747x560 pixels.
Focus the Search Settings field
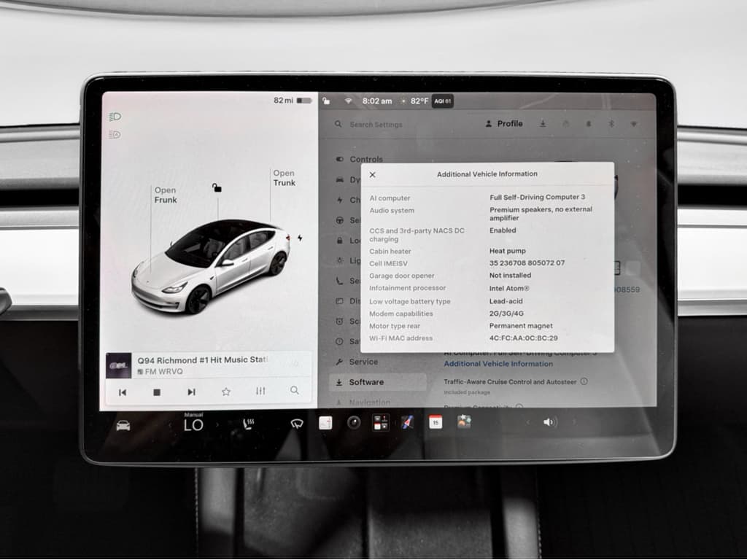376,124
